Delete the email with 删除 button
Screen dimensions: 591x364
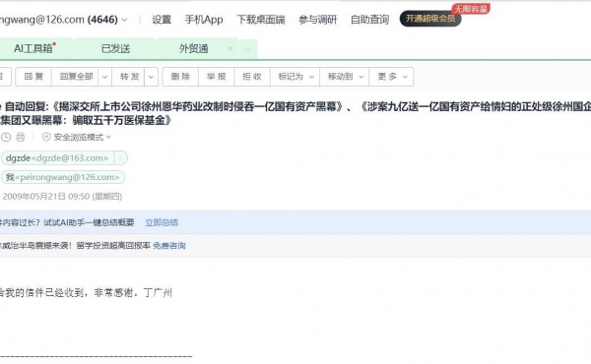tap(180, 77)
